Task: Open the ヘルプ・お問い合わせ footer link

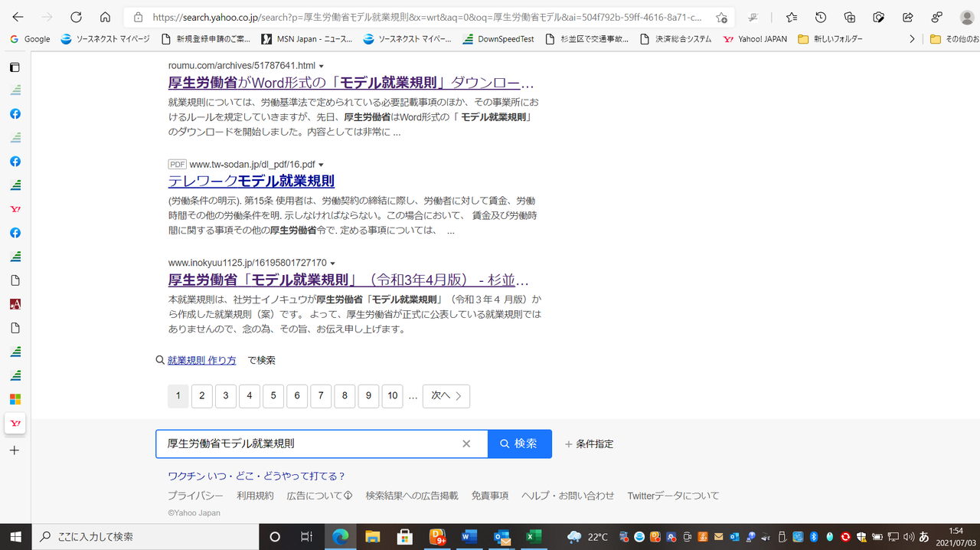Action: pyautogui.click(x=567, y=496)
